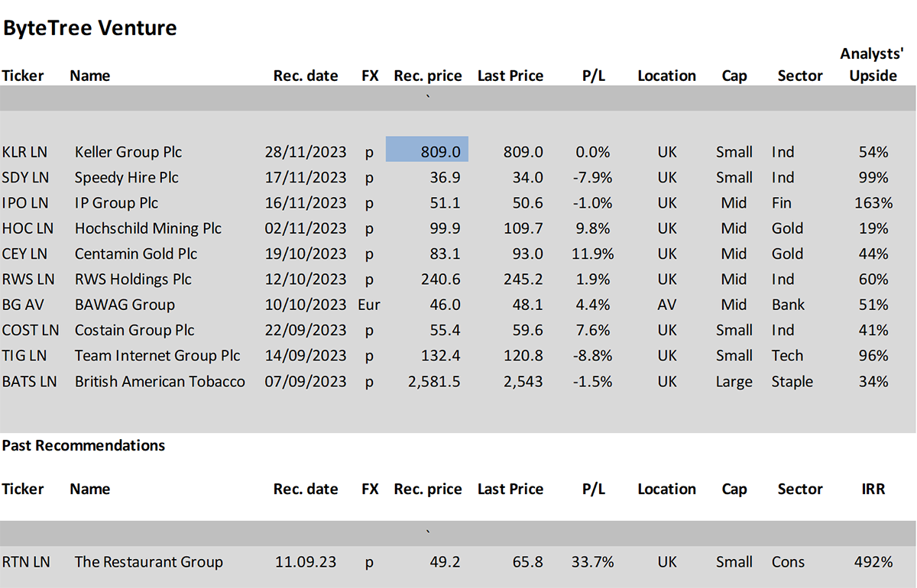Click the TIG LN ticker
This screenshot has height=588, width=917.
click(24, 355)
